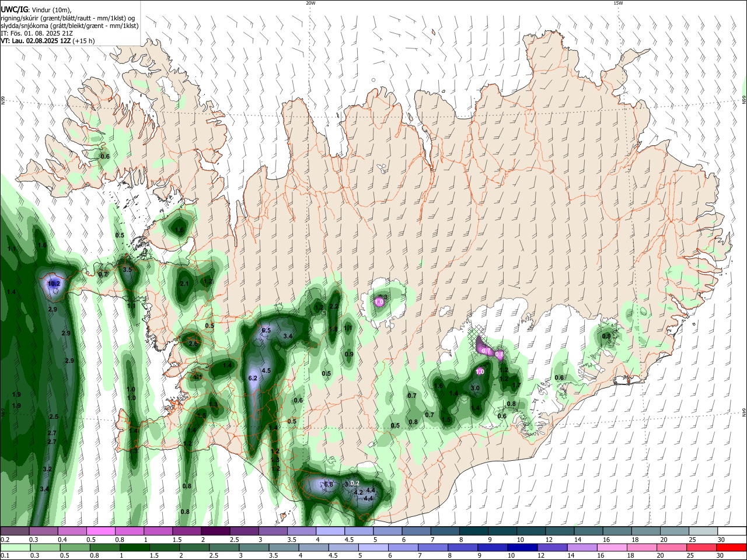Select darkest purple snow legend swatch at 2
Screen dimensions: 747x560
215,531
